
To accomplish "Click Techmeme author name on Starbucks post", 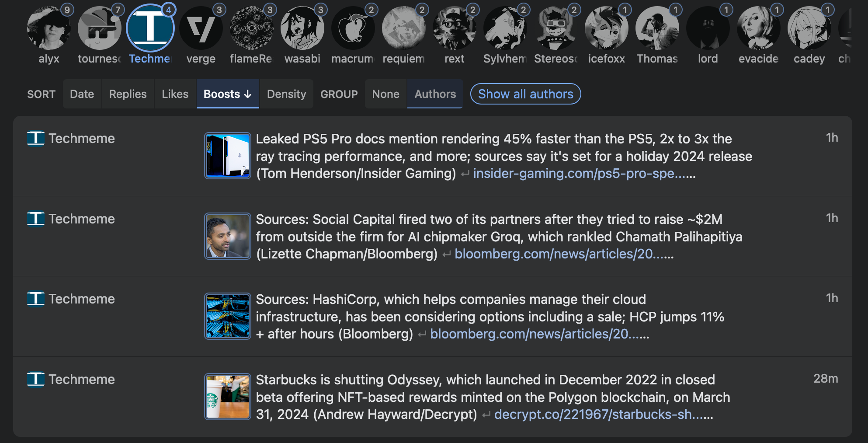I will pyautogui.click(x=82, y=379).
